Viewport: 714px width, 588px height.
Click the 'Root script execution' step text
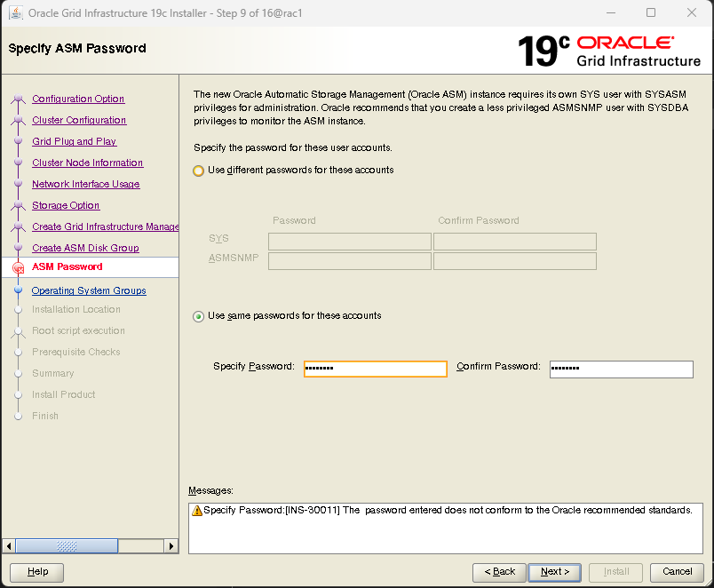pyautogui.click(x=78, y=330)
